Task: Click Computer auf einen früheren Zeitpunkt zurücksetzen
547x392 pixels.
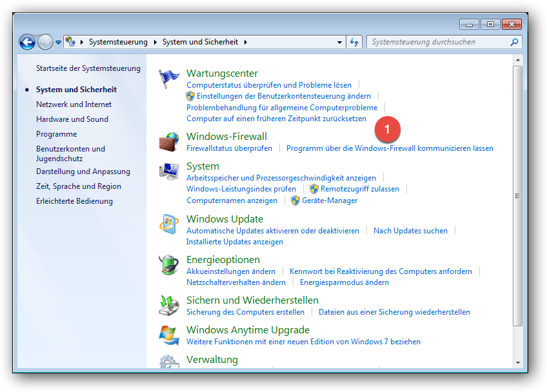Action: (276, 119)
